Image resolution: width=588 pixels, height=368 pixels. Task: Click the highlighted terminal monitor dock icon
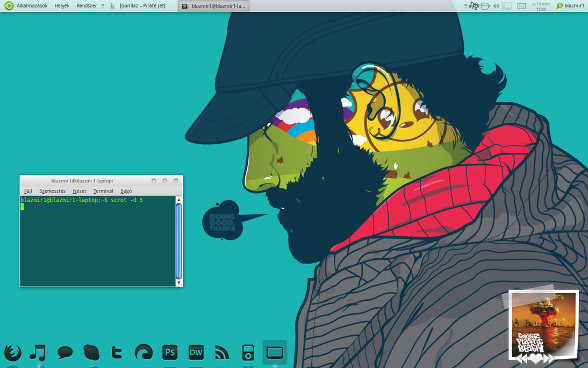point(275,352)
